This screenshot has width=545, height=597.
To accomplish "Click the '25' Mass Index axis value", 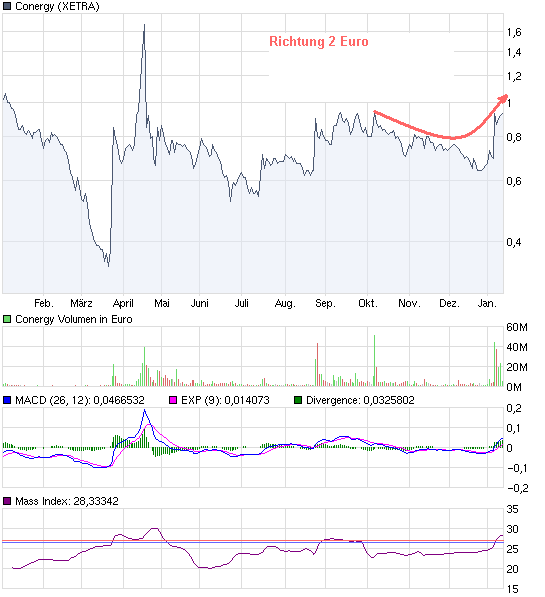I will click(513, 549).
